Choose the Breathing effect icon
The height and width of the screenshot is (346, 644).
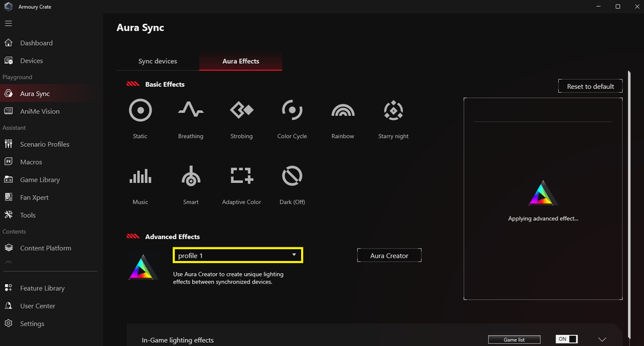click(191, 109)
